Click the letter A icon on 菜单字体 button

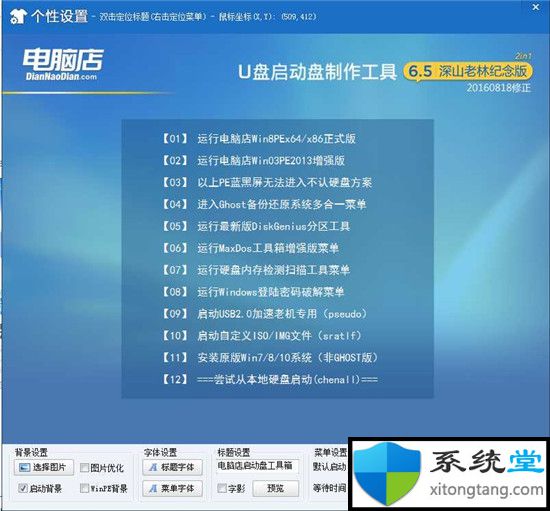point(153,489)
